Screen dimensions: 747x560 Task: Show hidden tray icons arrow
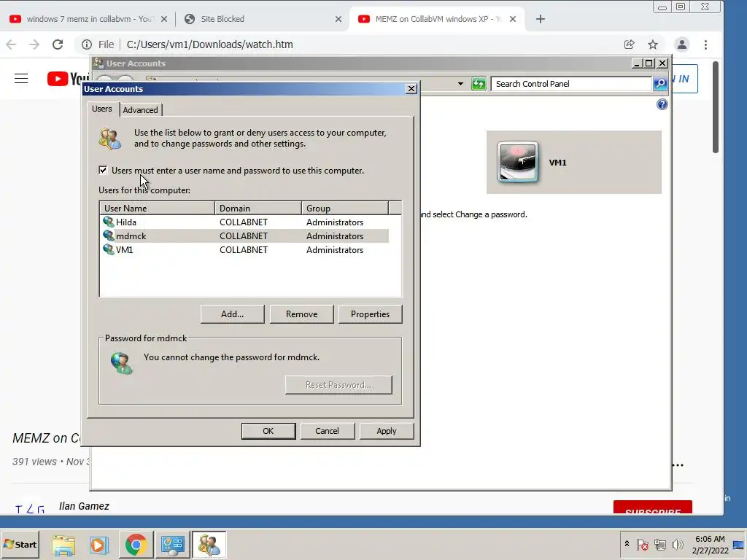(x=627, y=544)
